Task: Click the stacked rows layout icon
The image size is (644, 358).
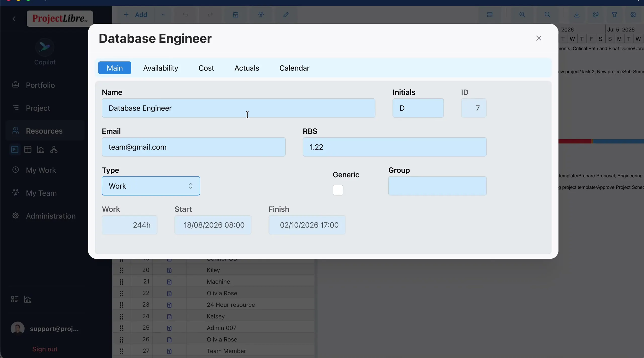Action: point(490,15)
